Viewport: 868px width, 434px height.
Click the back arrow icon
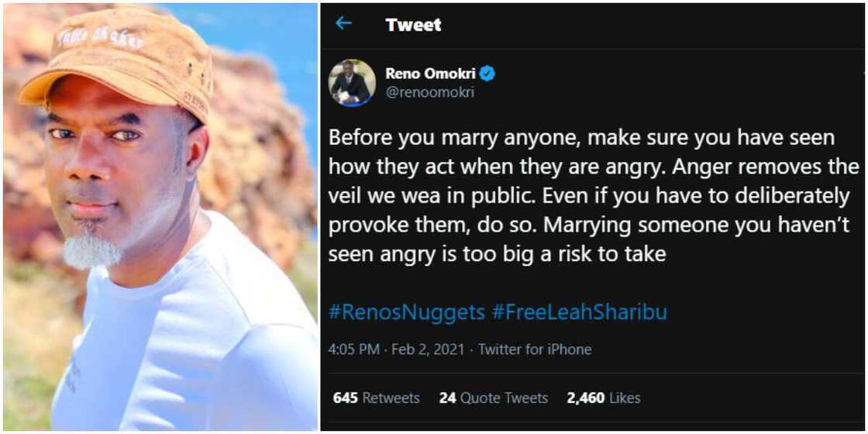tap(343, 23)
